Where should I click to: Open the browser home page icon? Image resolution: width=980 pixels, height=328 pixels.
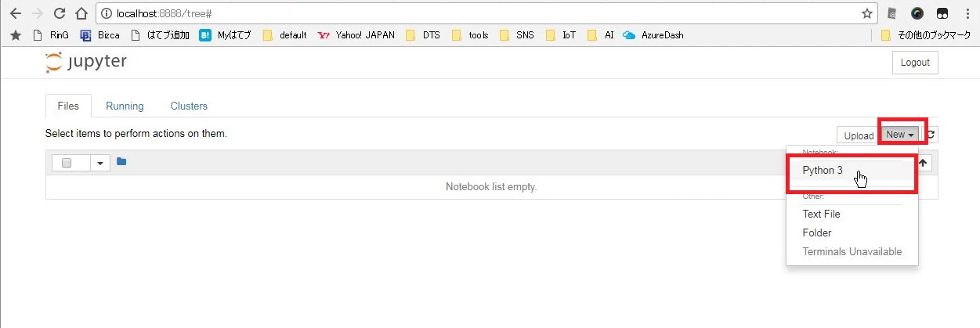click(81, 13)
